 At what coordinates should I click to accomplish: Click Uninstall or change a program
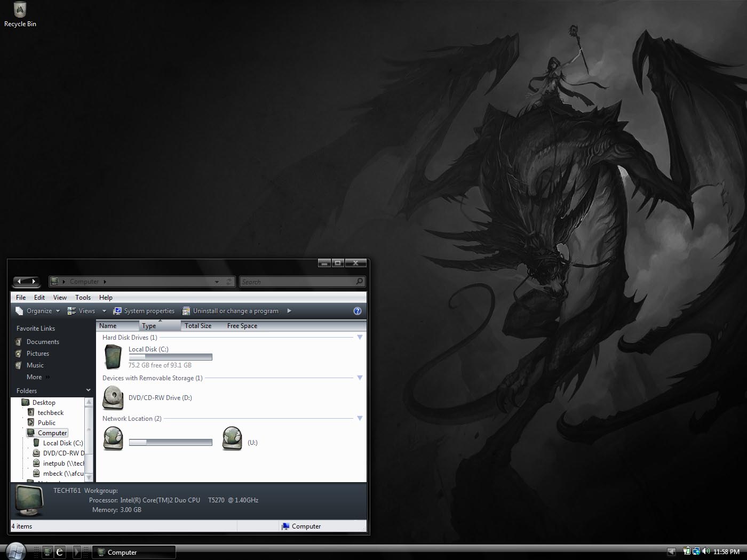(231, 311)
